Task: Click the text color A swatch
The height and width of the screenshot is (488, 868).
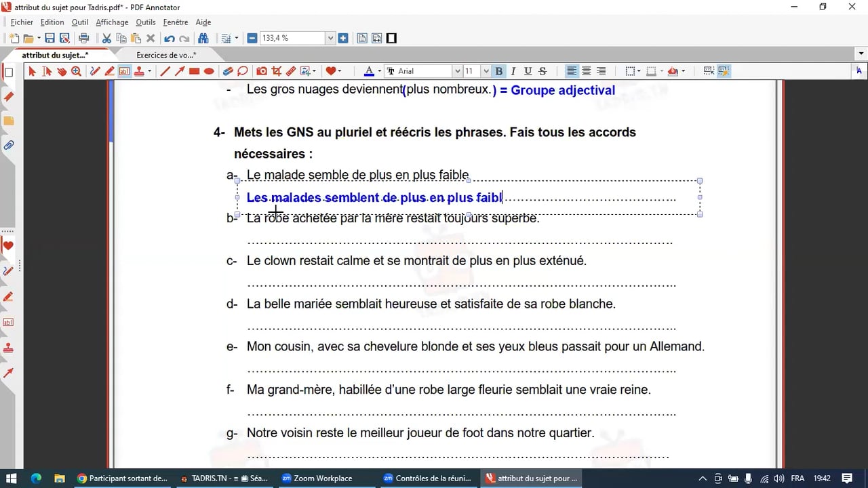Action: 369,71
